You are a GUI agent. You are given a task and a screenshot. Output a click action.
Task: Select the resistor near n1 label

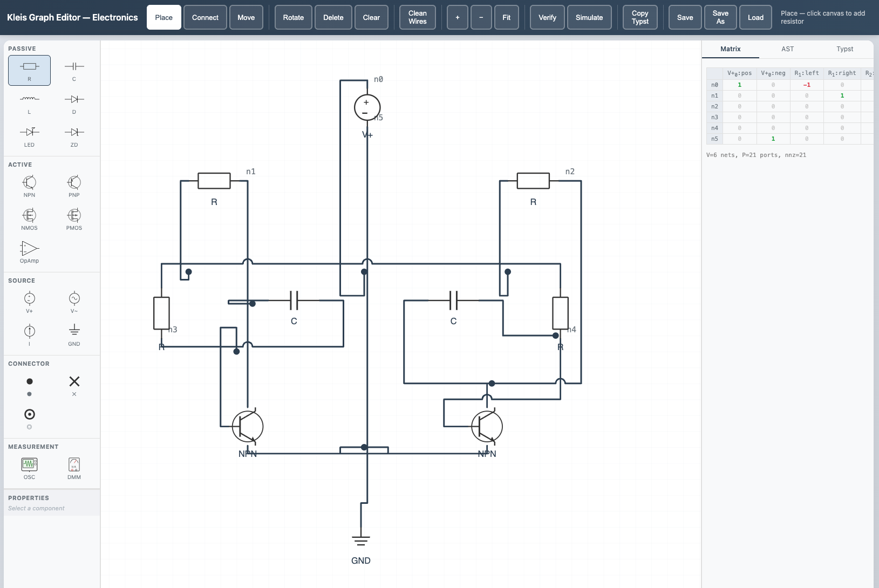[x=214, y=181]
